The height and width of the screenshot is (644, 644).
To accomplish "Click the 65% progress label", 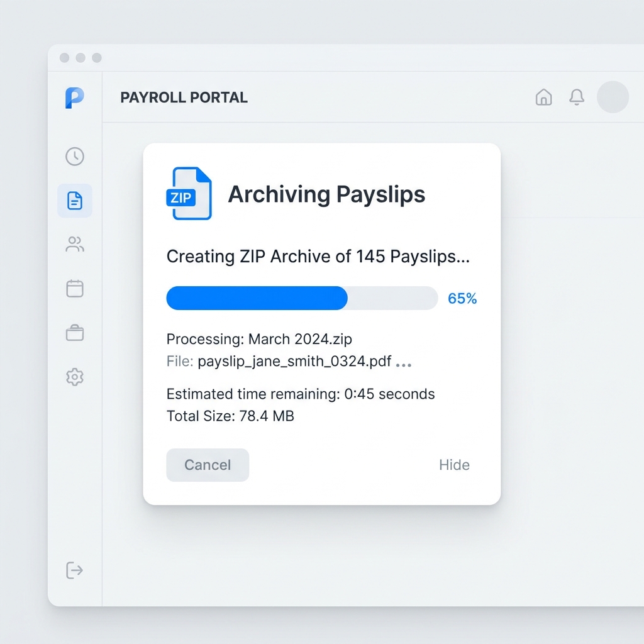I will (462, 299).
